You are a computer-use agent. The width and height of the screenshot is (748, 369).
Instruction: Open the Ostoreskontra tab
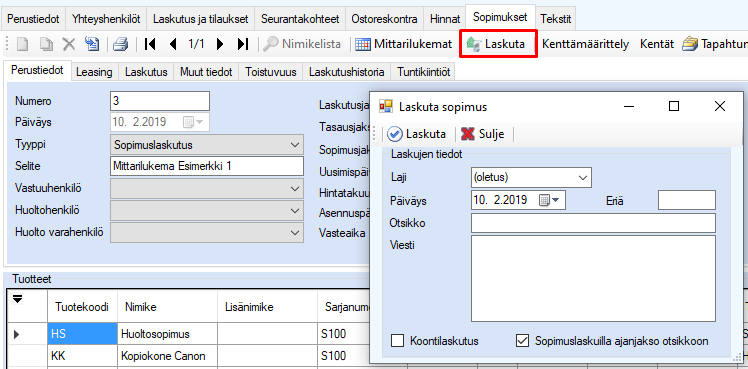coord(384,19)
